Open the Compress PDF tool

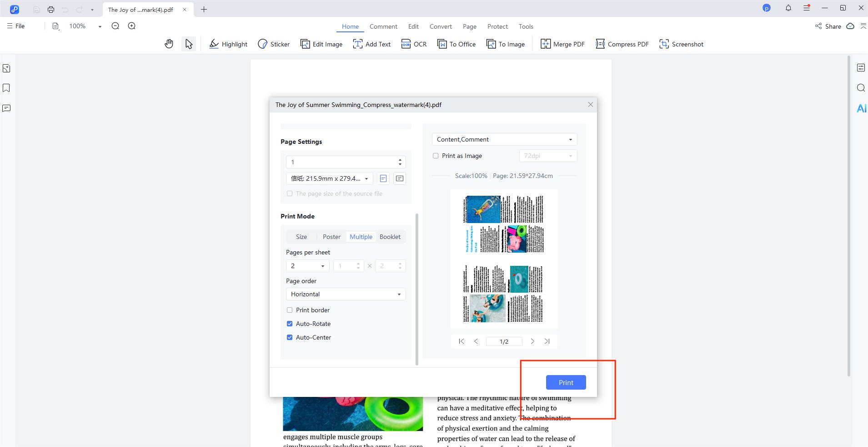(x=622, y=44)
